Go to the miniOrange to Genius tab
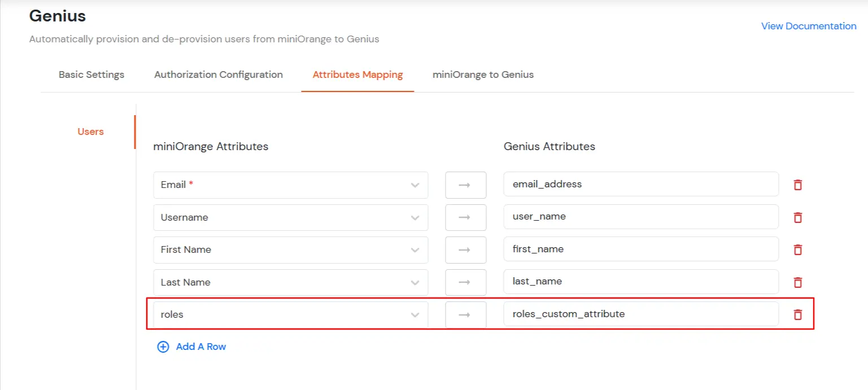 coord(483,75)
